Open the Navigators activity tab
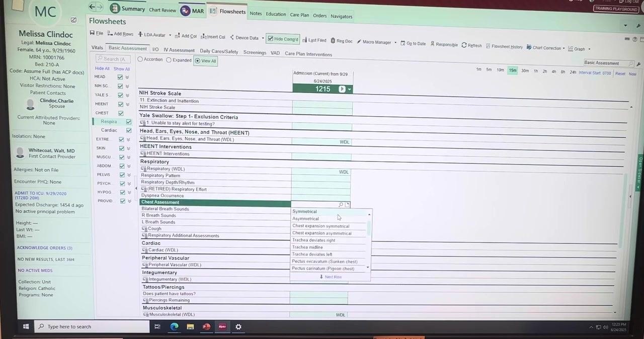Screen dimensions: 644x339 click(x=341, y=17)
